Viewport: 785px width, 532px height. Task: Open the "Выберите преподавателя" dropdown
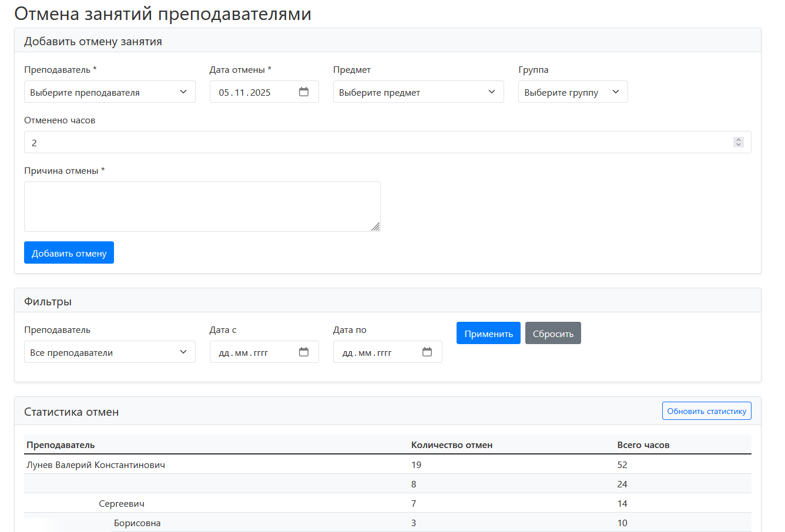pos(109,92)
